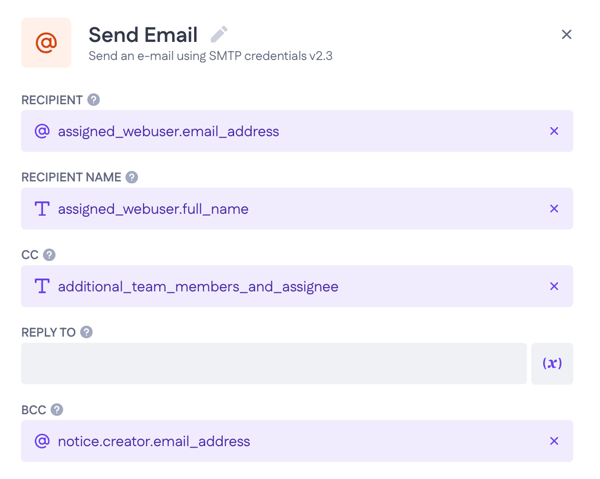Select the Recipient Name field variable
Image resolution: width=600 pixels, height=479 pixels.
point(153,209)
